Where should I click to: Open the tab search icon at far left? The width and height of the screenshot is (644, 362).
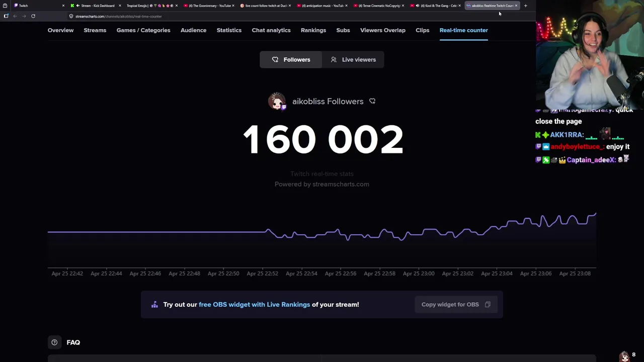[x=5, y=6]
